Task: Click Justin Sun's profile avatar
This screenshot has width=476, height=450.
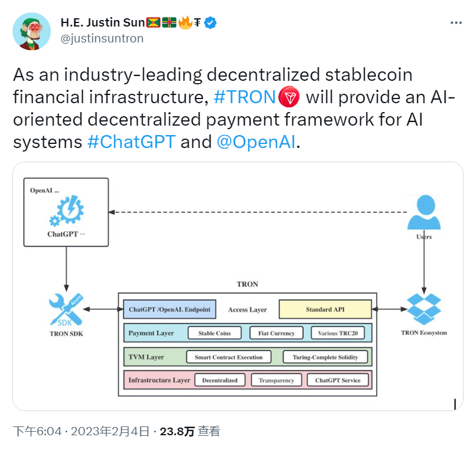Action: click(31, 30)
